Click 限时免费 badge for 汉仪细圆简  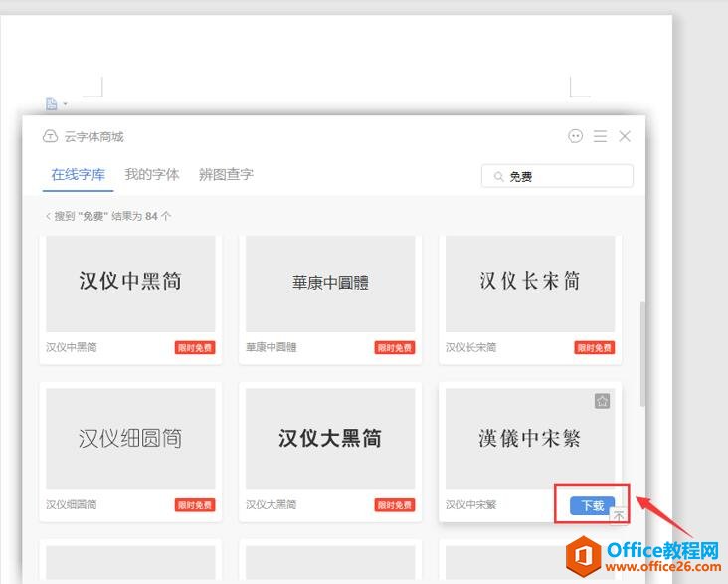195,505
